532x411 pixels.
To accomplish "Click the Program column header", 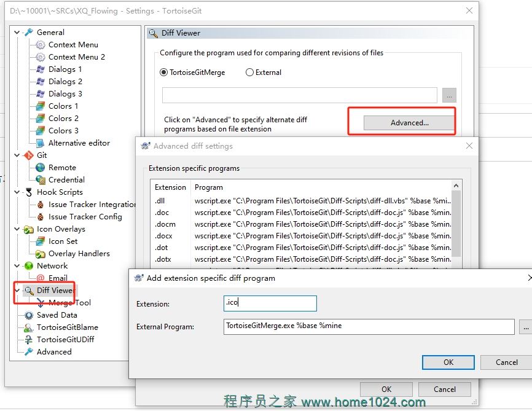I will click(321, 187).
